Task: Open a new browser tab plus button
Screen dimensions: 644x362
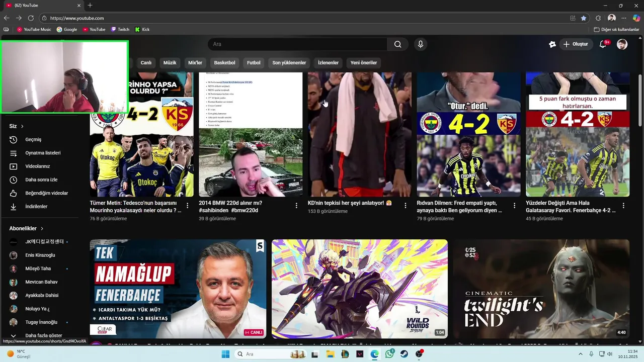Action: pyautogui.click(x=90, y=6)
